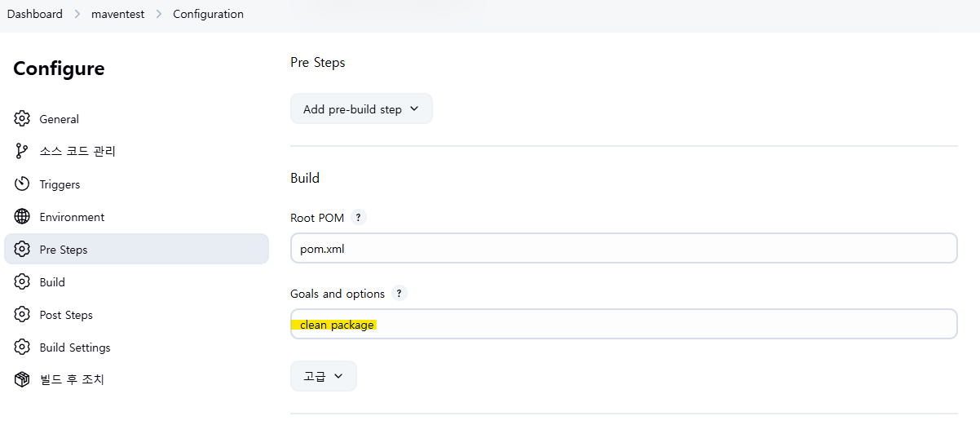Click the Build gear icon in sidebar
This screenshot has width=980, height=425.
click(22, 282)
